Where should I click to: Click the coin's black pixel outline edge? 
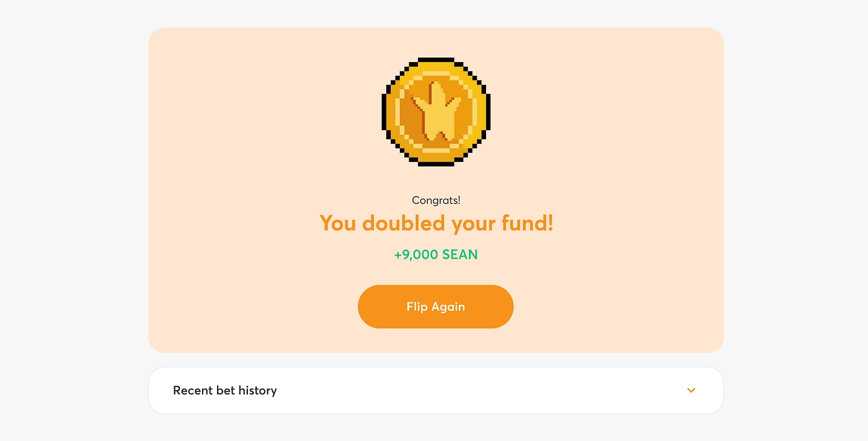[x=384, y=112]
